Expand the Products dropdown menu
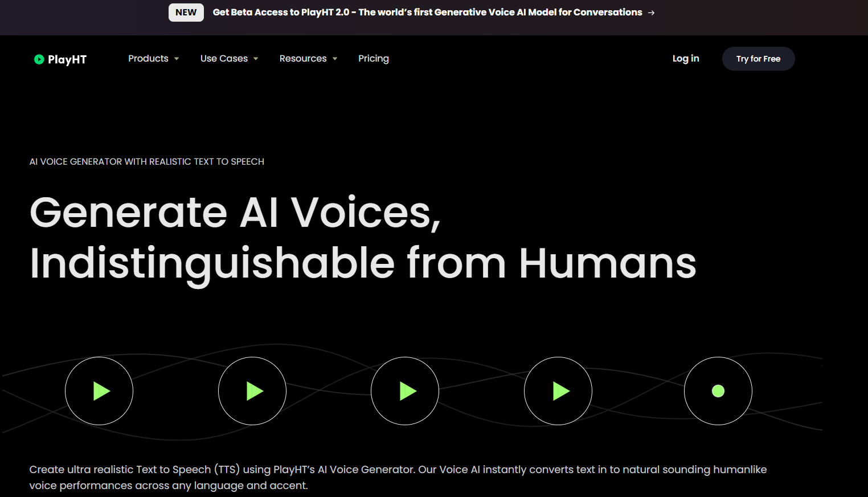 [x=154, y=59]
